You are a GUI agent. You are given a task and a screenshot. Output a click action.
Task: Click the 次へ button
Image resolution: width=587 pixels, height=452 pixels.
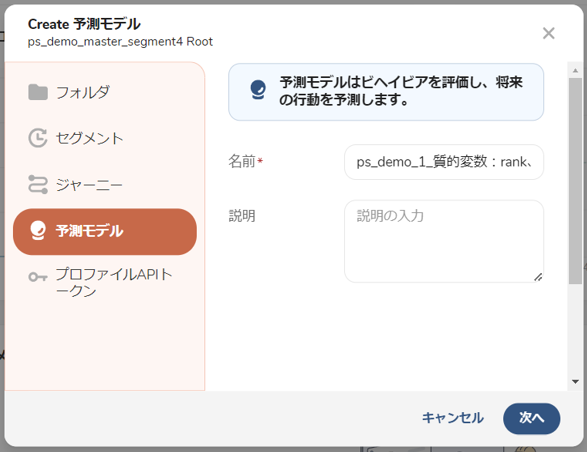point(532,418)
